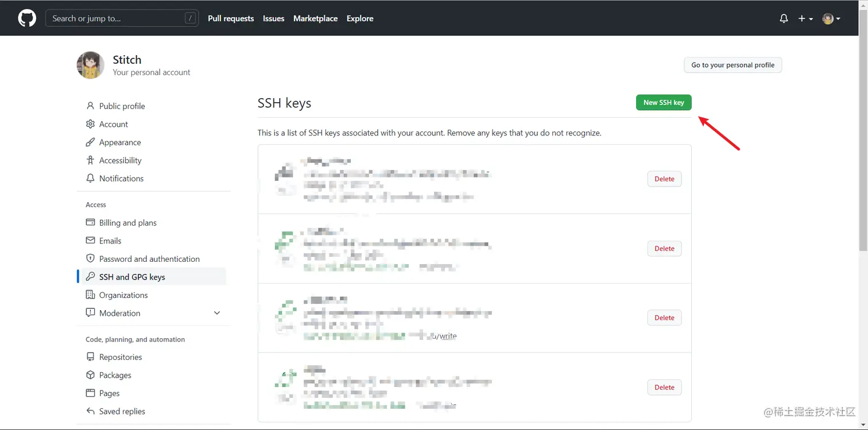Viewport: 868px width, 430px height.
Task: Click the Moderation report icon
Action: [x=90, y=313]
